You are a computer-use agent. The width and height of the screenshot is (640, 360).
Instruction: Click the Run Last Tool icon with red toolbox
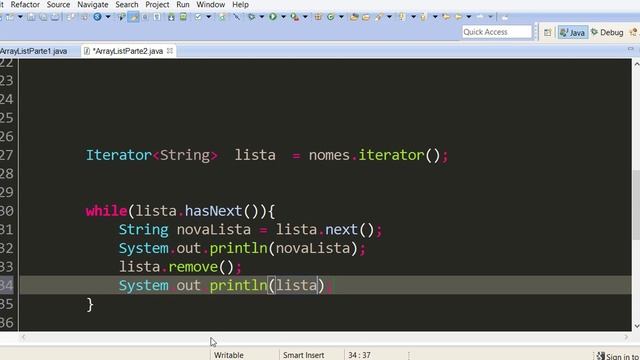[x=295, y=17]
